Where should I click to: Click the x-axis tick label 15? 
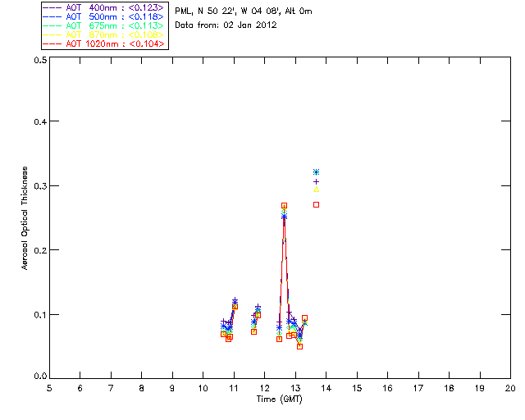pos(357,388)
